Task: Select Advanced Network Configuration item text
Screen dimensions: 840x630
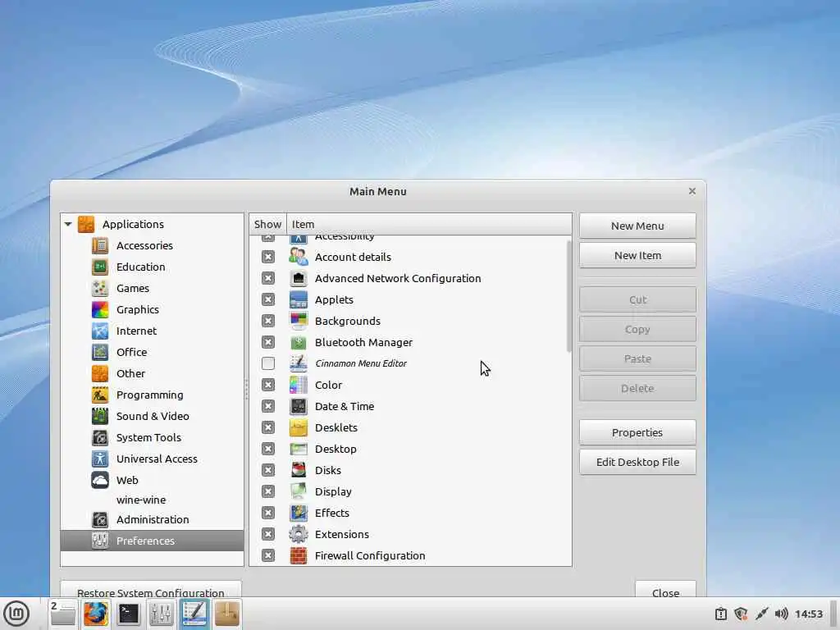Action: click(x=398, y=278)
